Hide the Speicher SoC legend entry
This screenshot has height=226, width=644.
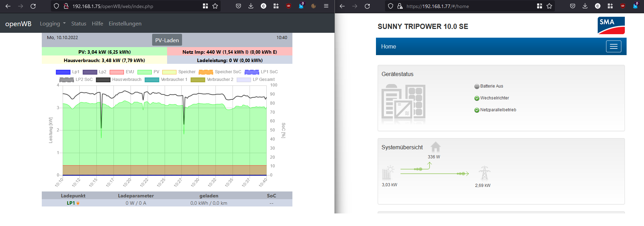(220, 72)
